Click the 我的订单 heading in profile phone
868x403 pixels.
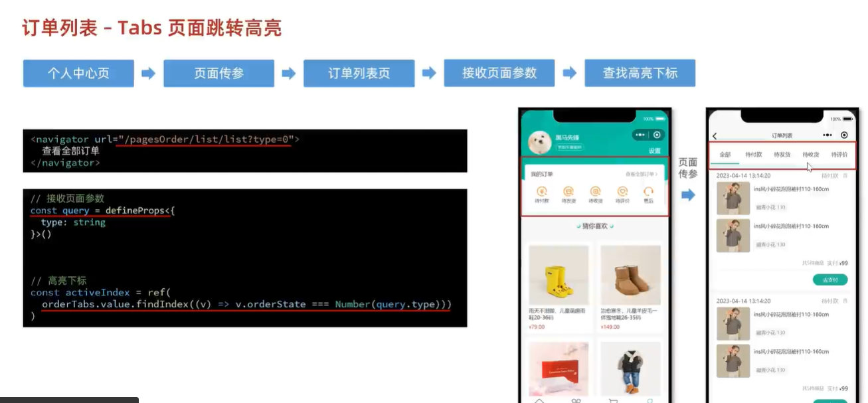[542, 175]
